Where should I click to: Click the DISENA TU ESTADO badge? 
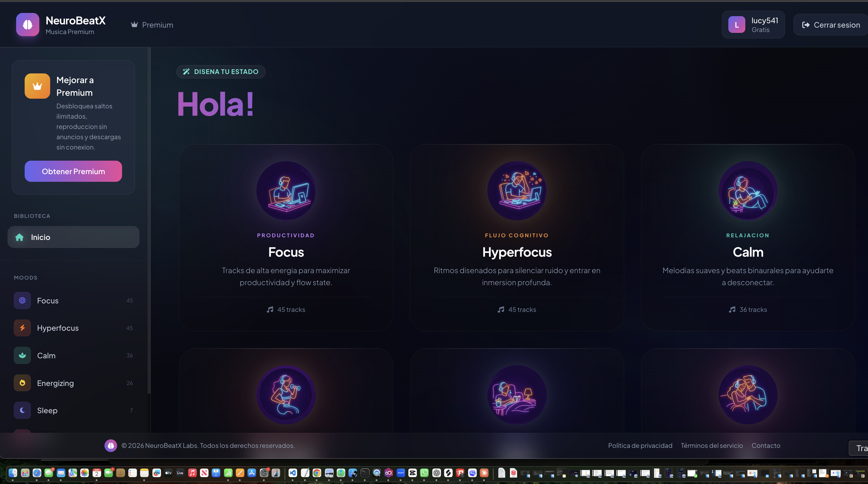tap(220, 71)
